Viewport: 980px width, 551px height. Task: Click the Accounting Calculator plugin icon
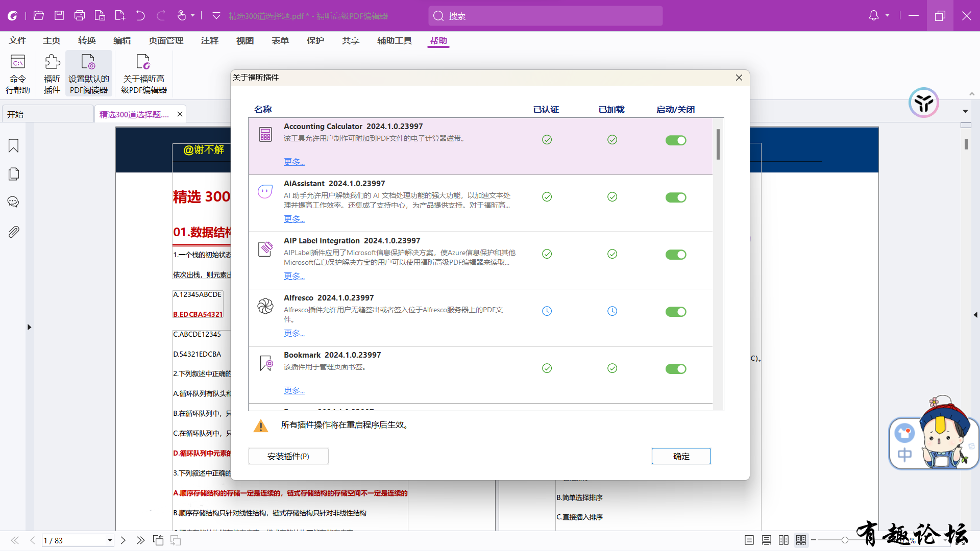(265, 135)
